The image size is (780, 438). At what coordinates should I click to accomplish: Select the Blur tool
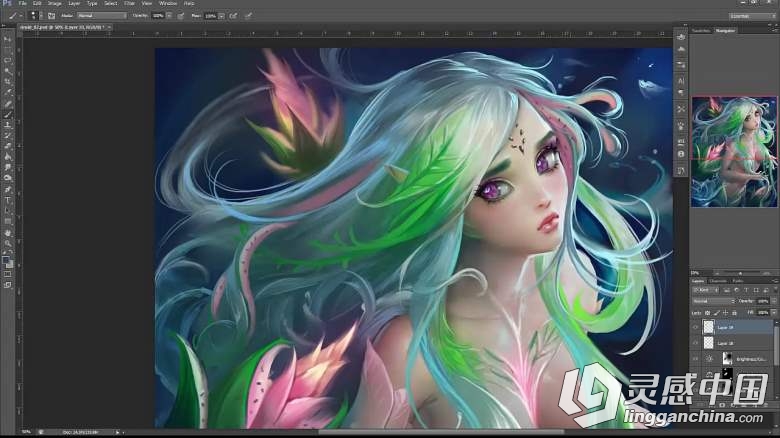(7, 168)
